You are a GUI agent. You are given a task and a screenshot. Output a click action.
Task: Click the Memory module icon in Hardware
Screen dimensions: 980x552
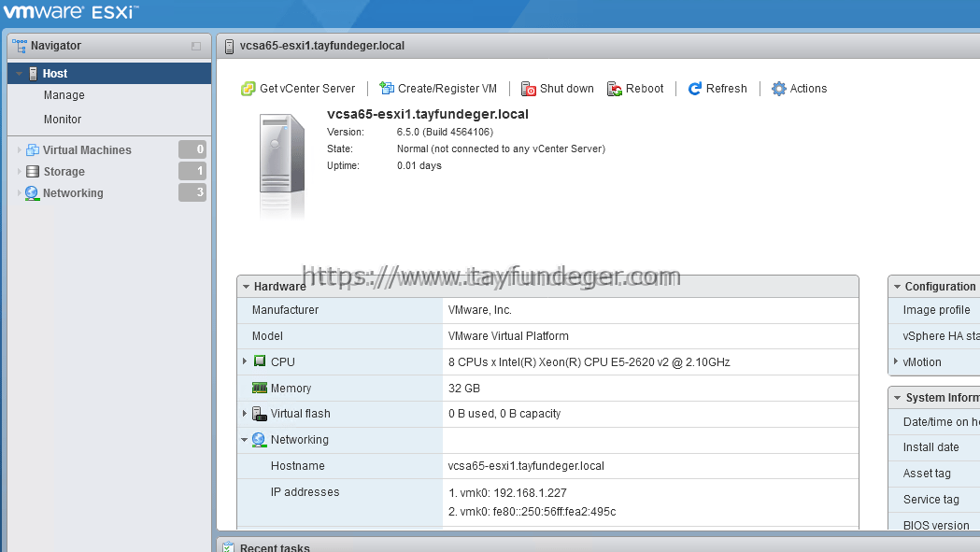click(x=260, y=388)
